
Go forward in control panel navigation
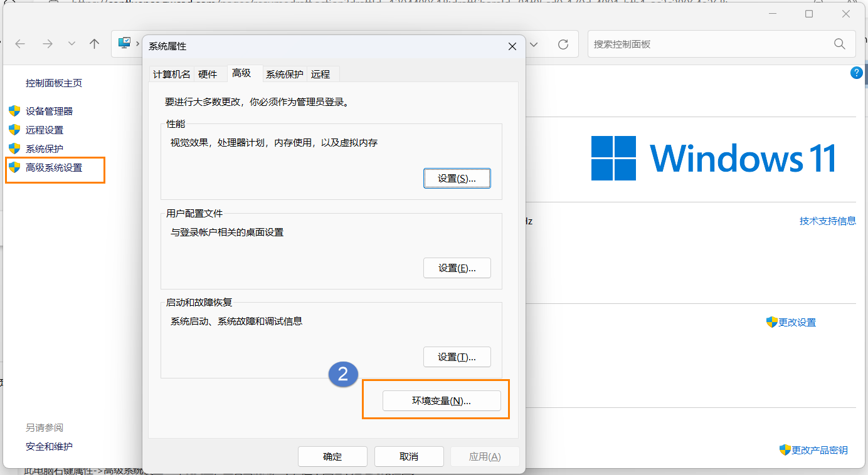(x=48, y=44)
